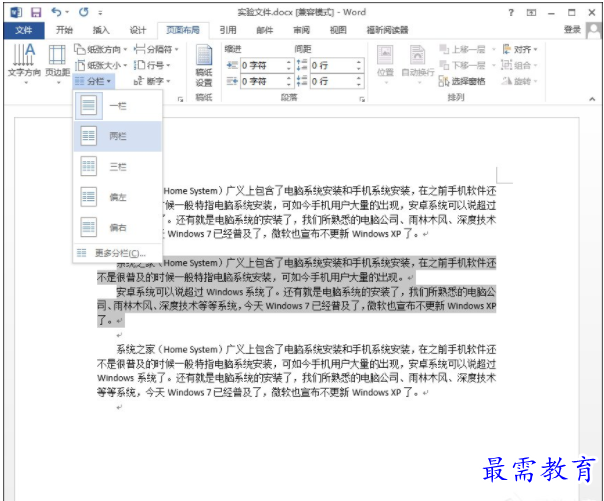
Task: Toggle the 分栏 columns dropdown
Action: click(93, 81)
